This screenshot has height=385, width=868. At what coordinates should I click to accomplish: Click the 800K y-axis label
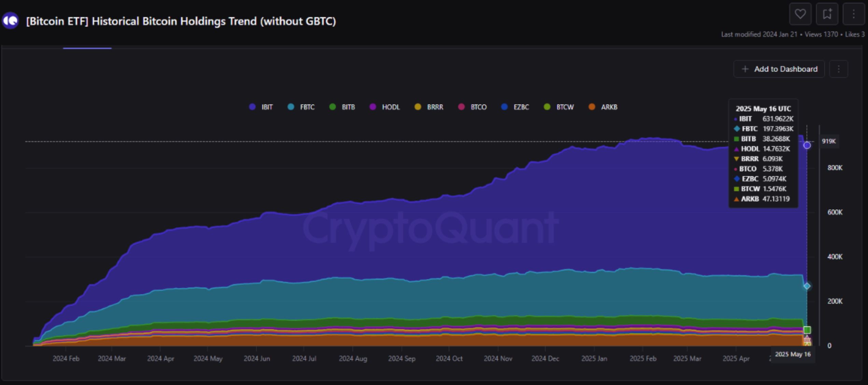point(835,168)
